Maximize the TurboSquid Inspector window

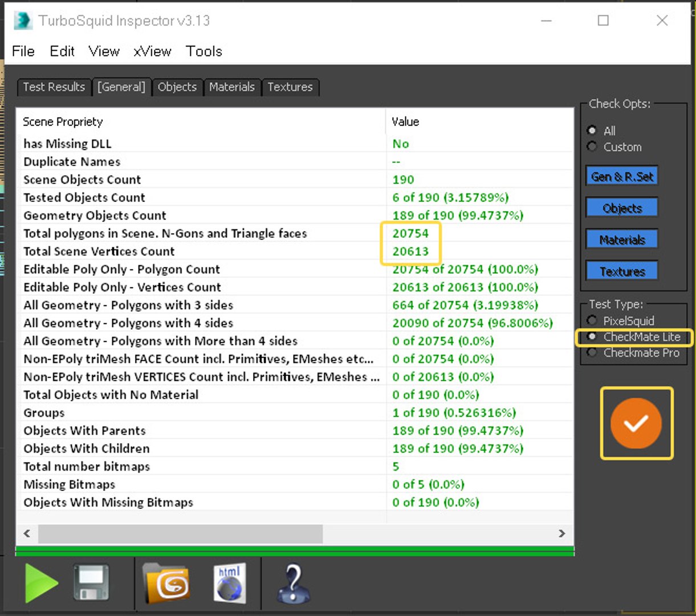click(603, 21)
